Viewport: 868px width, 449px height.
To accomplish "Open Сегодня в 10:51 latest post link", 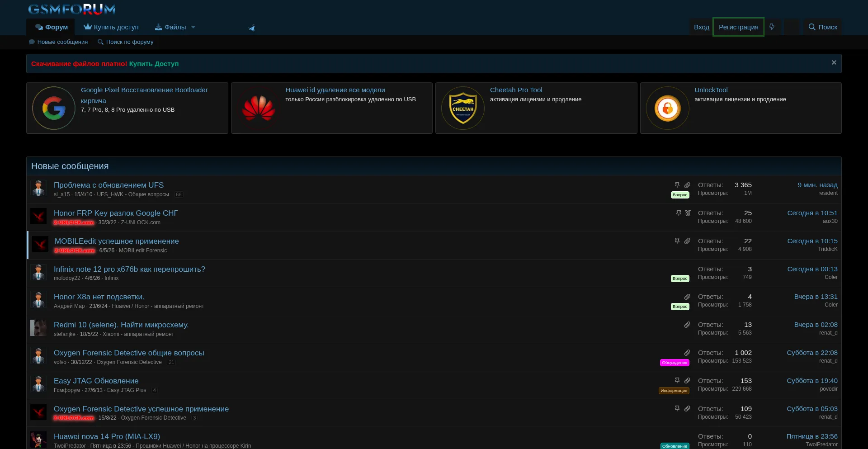I will (812, 213).
